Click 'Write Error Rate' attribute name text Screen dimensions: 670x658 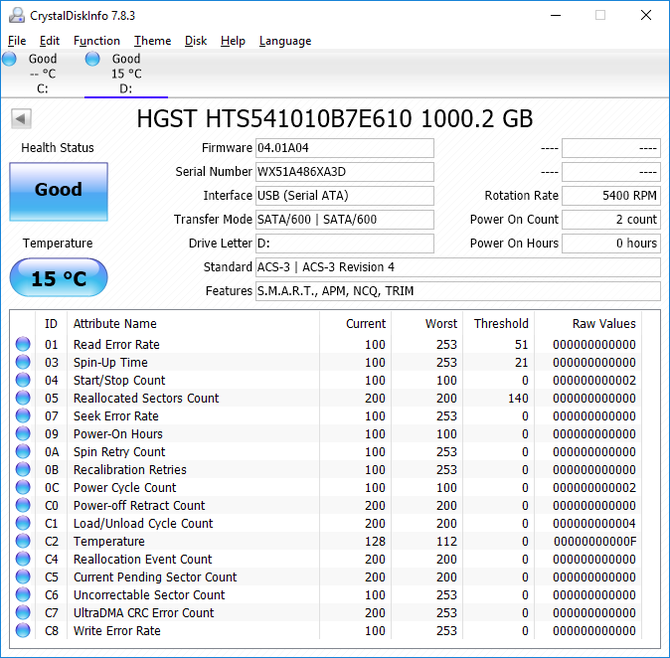(117, 631)
